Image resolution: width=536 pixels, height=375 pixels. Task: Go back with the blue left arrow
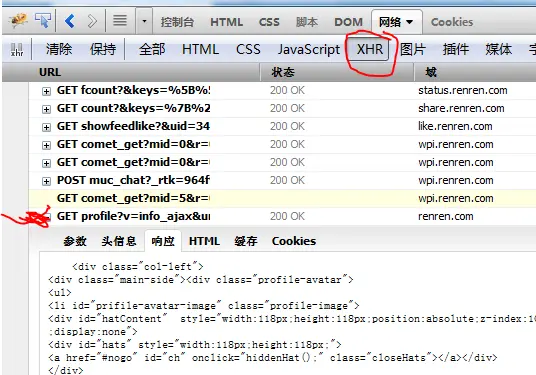70,21
